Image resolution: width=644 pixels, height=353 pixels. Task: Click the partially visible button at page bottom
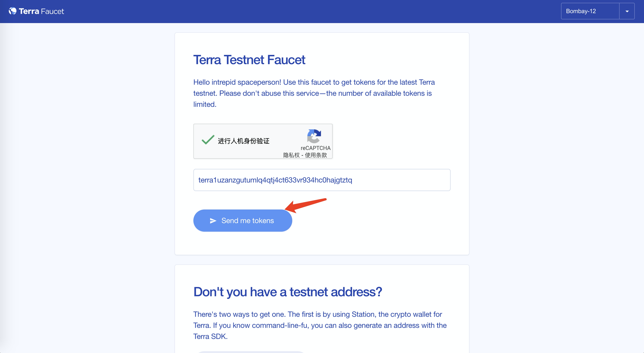pos(251,351)
